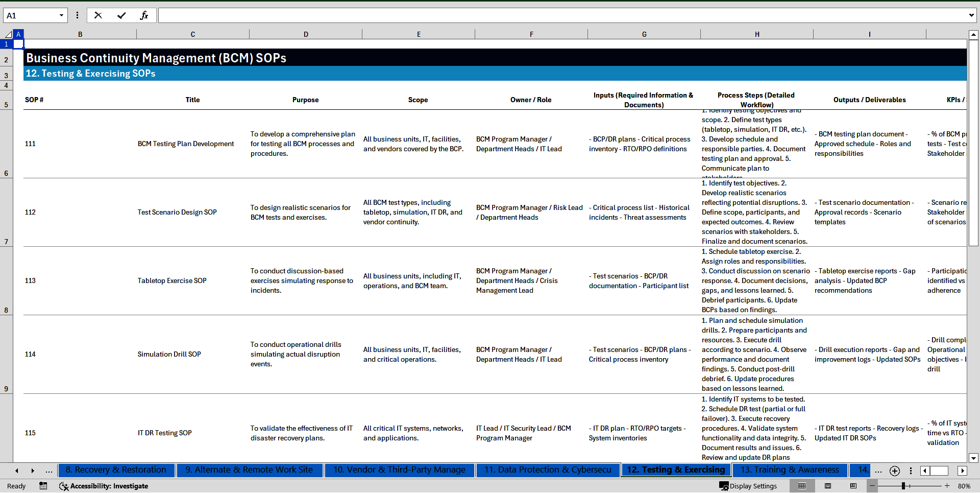980x493 pixels.
Task: Open the Name Box dropdown arrow
Action: coord(61,15)
